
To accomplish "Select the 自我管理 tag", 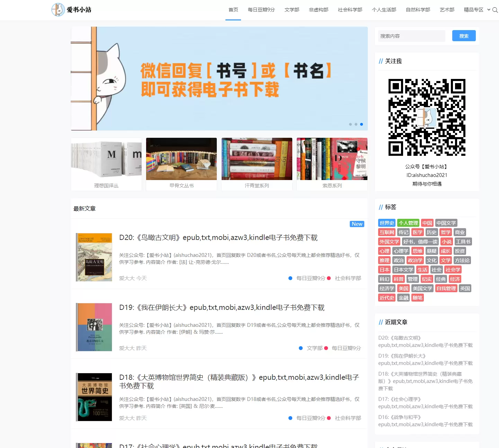I will click(x=446, y=288).
